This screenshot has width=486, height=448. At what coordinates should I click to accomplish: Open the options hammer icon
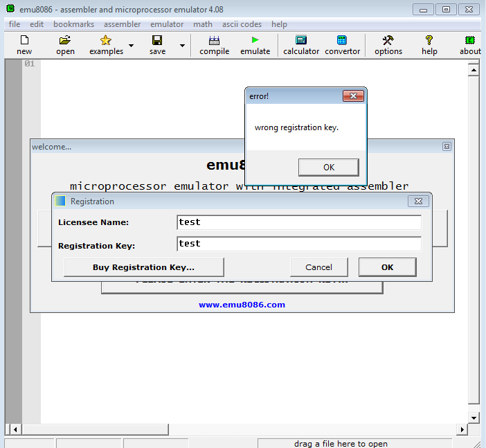tap(388, 41)
